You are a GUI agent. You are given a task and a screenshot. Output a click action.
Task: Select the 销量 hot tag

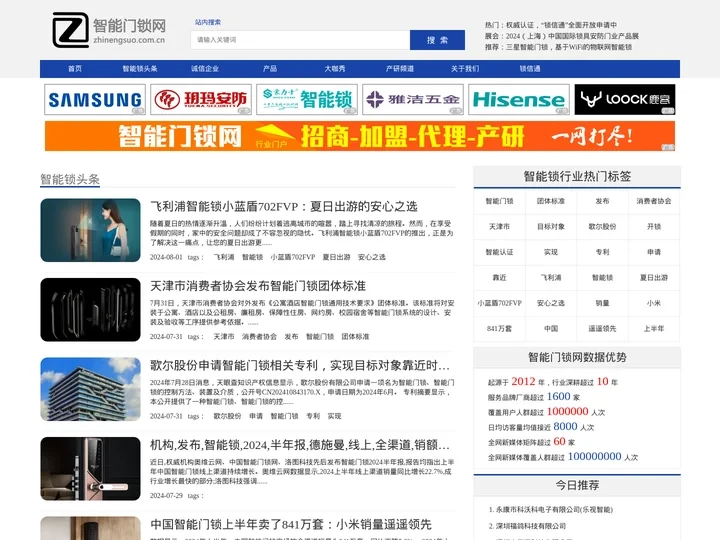coord(602,303)
